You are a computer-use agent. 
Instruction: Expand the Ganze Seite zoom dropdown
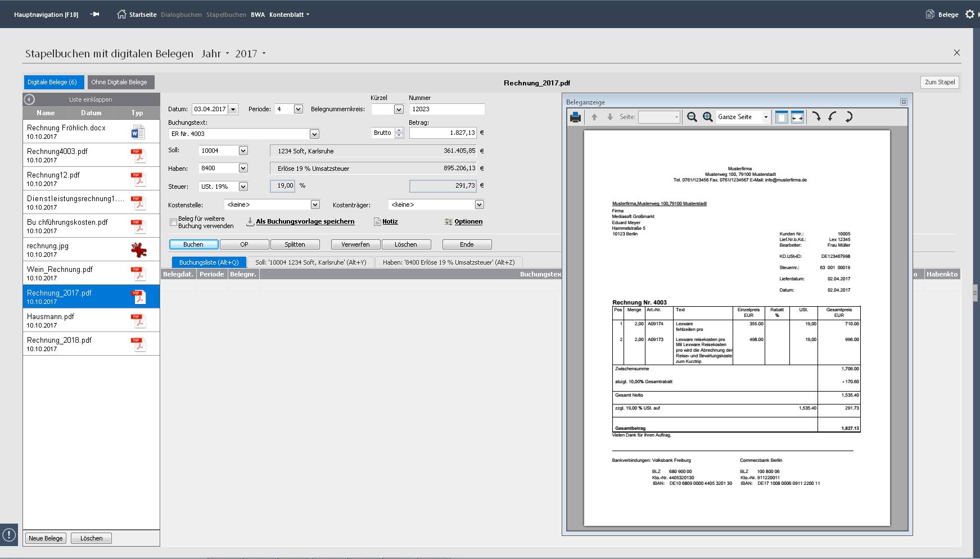[766, 117]
